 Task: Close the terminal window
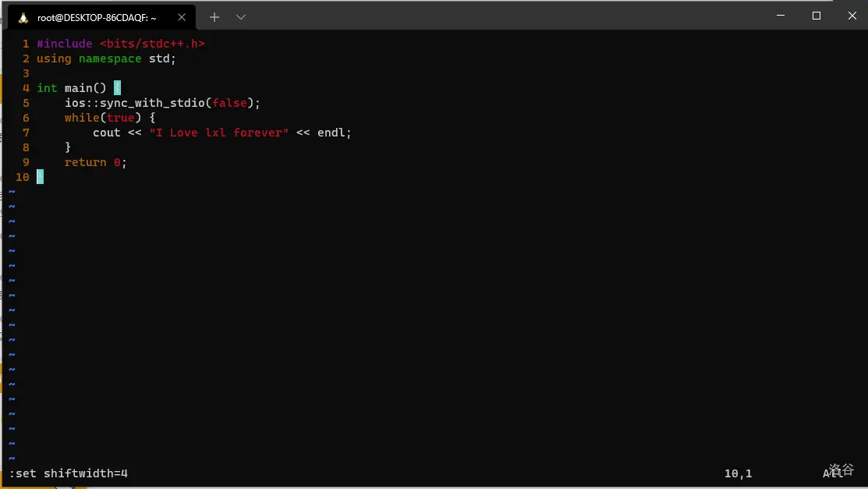pyautogui.click(x=852, y=16)
